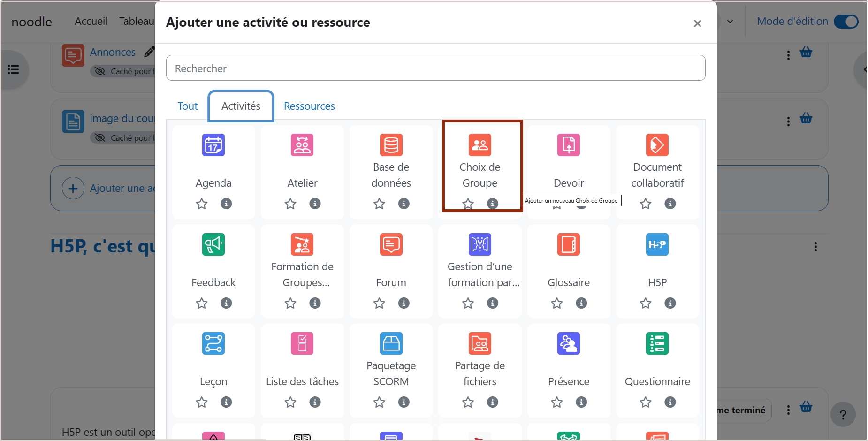This screenshot has height=441, width=868.
Task: Close the Ajouter une activité dialog
Action: pyautogui.click(x=697, y=23)
